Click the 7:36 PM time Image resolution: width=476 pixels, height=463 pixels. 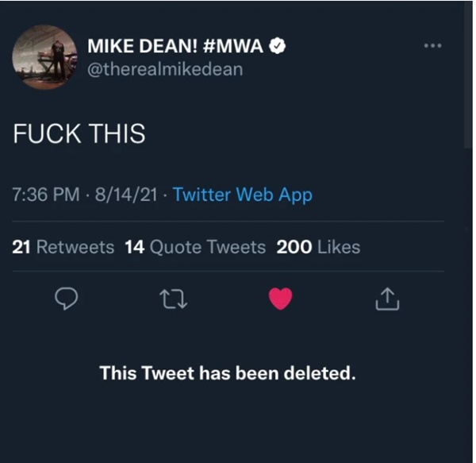[x=48, y=195]
